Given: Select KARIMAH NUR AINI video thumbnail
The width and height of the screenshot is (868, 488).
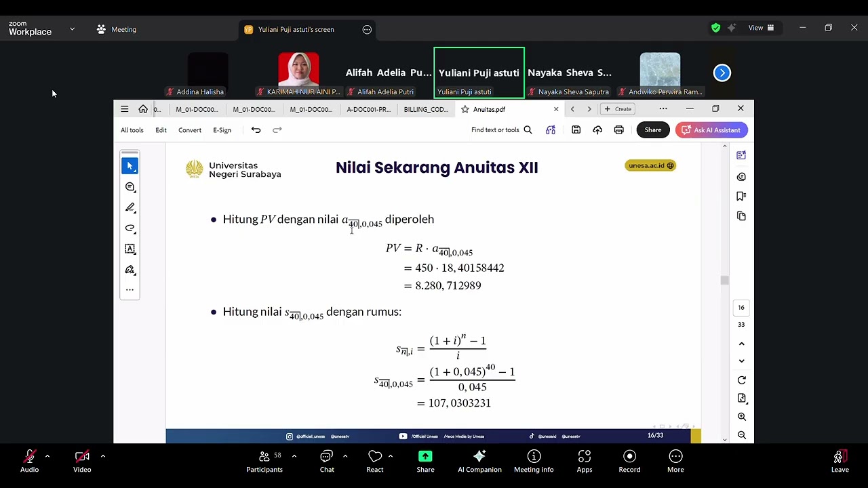Looking at the screenshot, I should coord(298,73).
